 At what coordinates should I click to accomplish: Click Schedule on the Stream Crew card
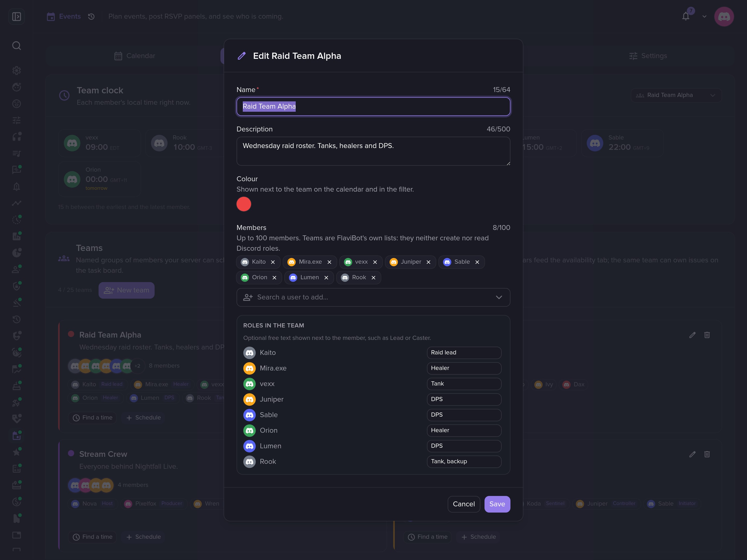tap(143, 537)
